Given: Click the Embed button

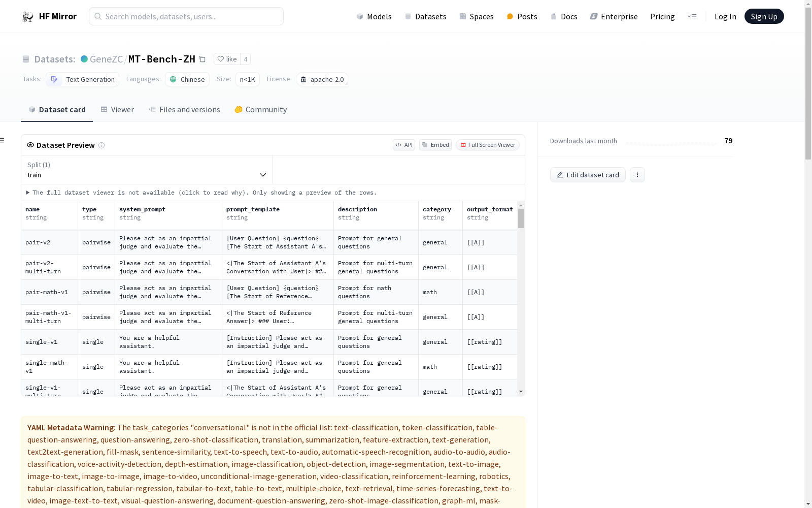Looking at the screenshot, I should [x=435, y=145].
